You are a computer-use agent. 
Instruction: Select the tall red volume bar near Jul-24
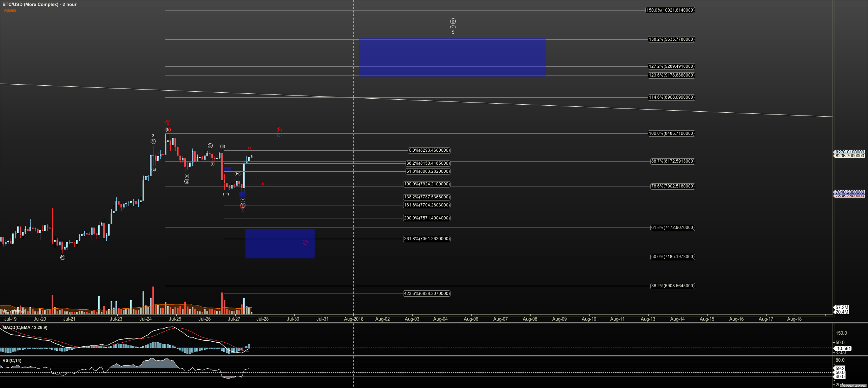153,301
